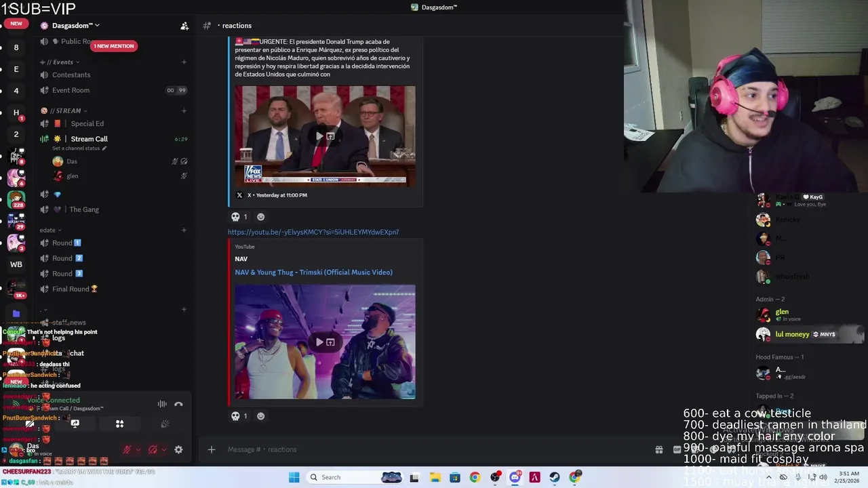Disconnect from voice call
The image size is (868, 488).
point(178,404)
